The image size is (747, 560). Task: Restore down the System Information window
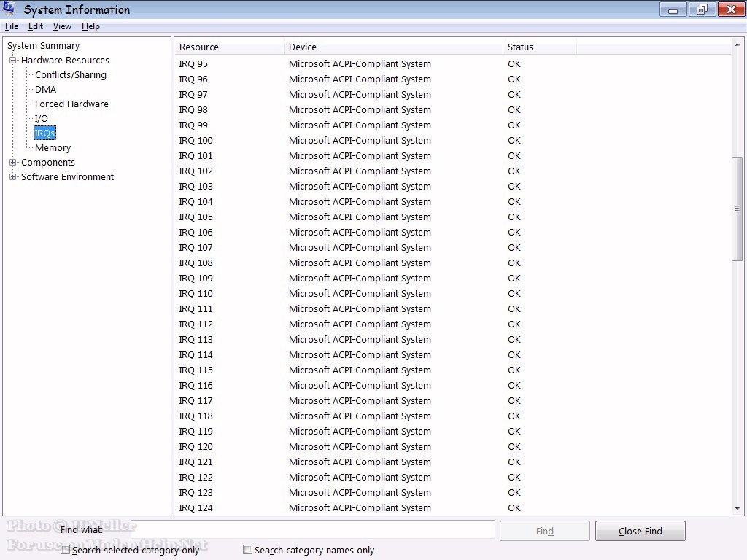pyautogui.click(x=703, y=9)
